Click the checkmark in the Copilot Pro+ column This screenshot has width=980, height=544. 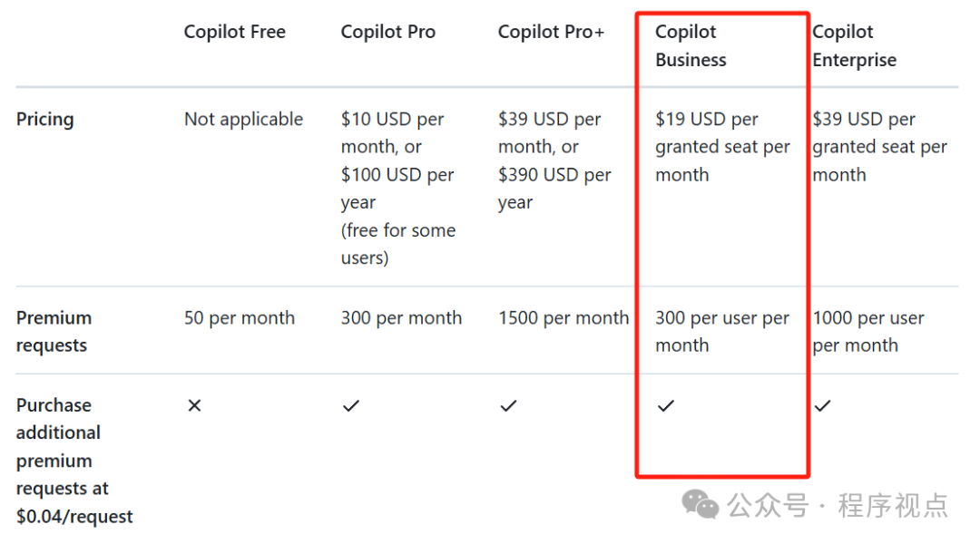tap(508, 406)
